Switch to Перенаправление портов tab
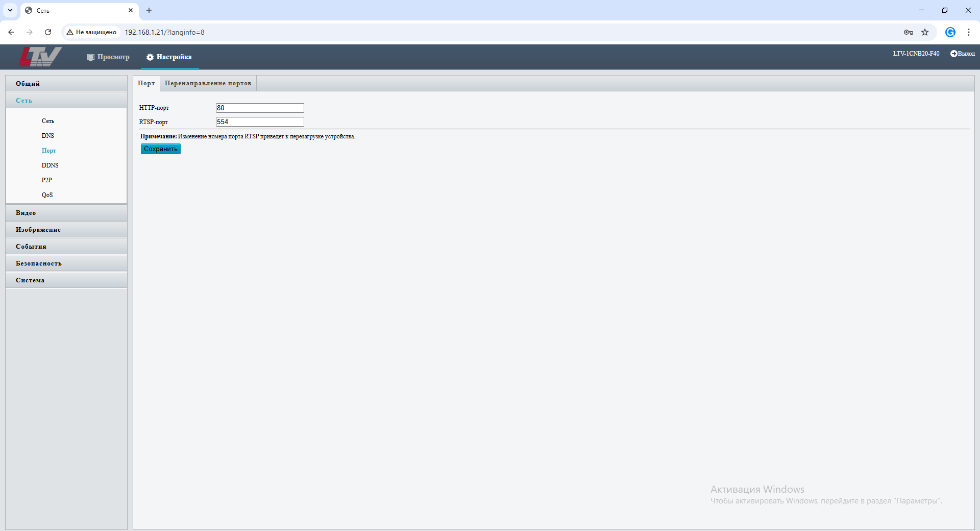Screen dimensions: 980x531 coord(208,83)
